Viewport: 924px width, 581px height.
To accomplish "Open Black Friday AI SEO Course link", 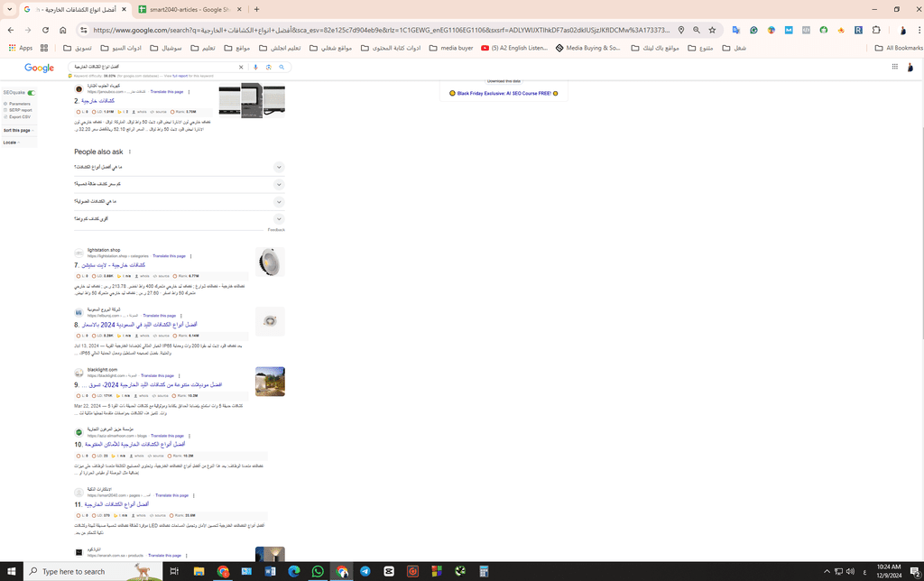I will pos(504,93).
